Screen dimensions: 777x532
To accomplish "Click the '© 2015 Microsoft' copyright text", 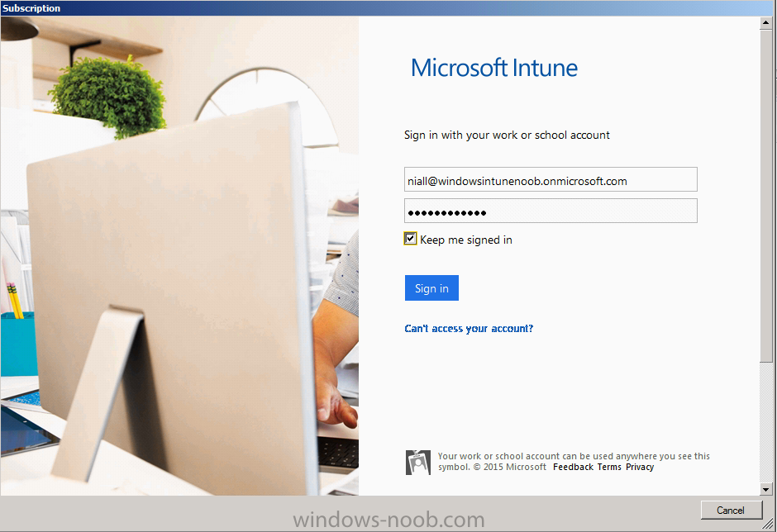I will 509,467.
